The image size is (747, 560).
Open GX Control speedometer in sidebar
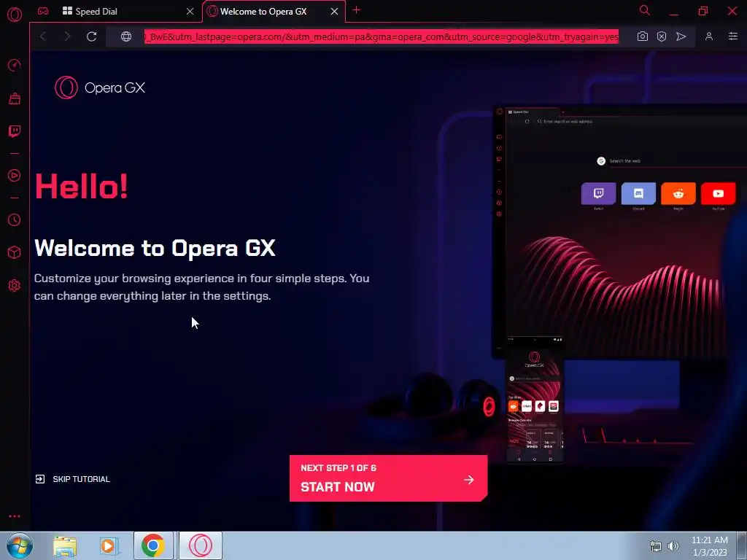click(x=15, y=65)
